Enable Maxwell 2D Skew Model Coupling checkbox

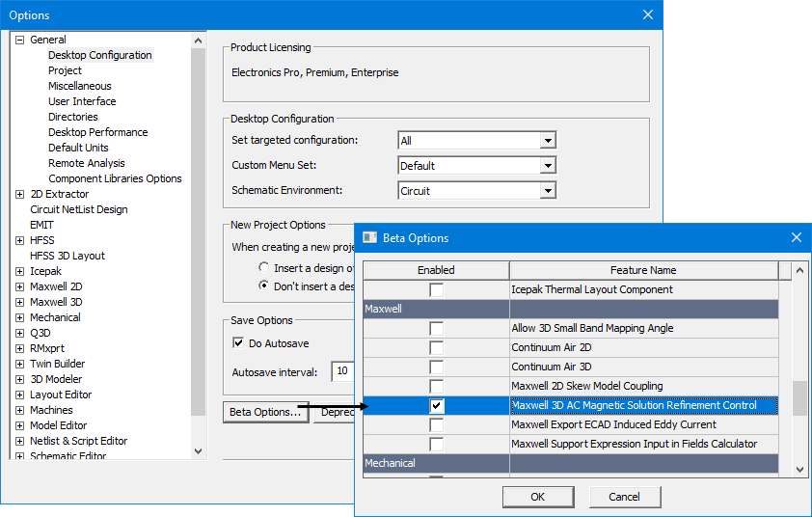[437, 387]
